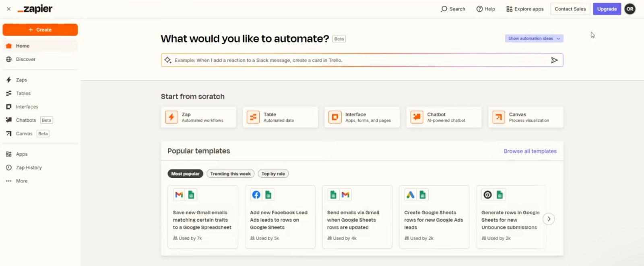Click the purple Upgrade button
The width and height of the screenshot is (644, 266).
[x=607, y=9]
